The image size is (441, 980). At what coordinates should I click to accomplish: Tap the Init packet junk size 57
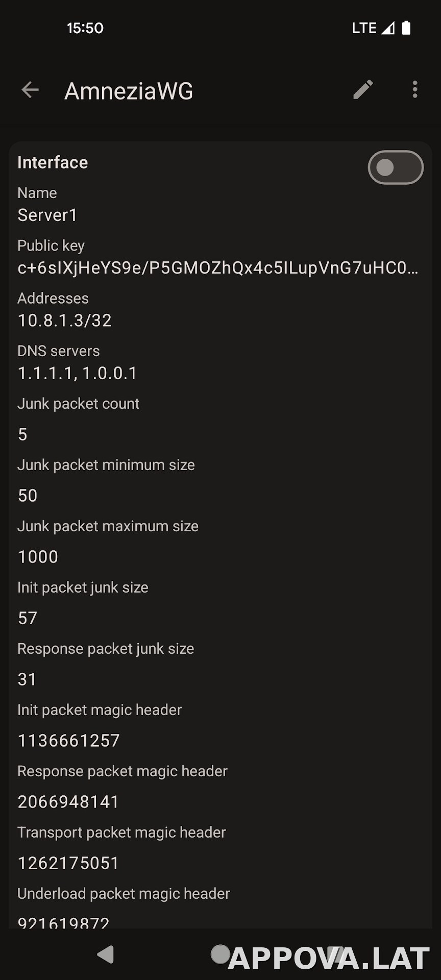[28, 618]
